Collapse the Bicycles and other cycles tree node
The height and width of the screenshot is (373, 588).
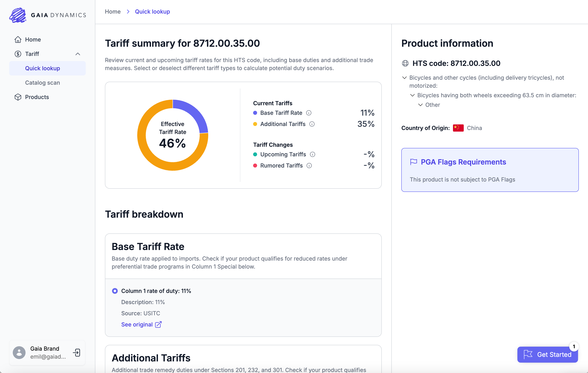[404, 78]
